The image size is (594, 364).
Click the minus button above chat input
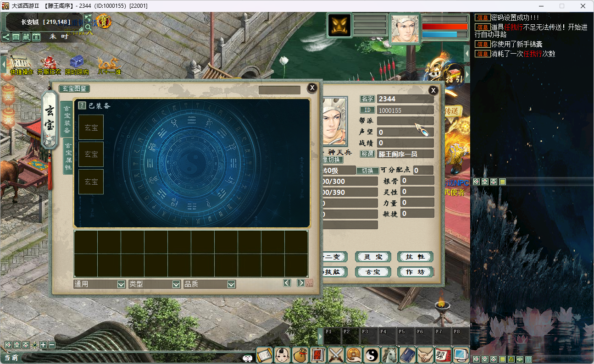coord(52,345)
